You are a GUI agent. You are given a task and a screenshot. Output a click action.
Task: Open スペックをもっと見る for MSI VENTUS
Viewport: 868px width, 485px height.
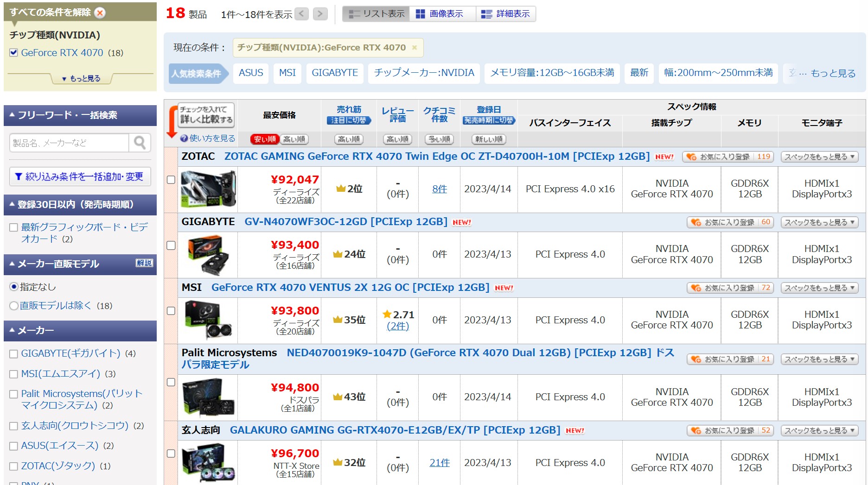pos(819,288)
